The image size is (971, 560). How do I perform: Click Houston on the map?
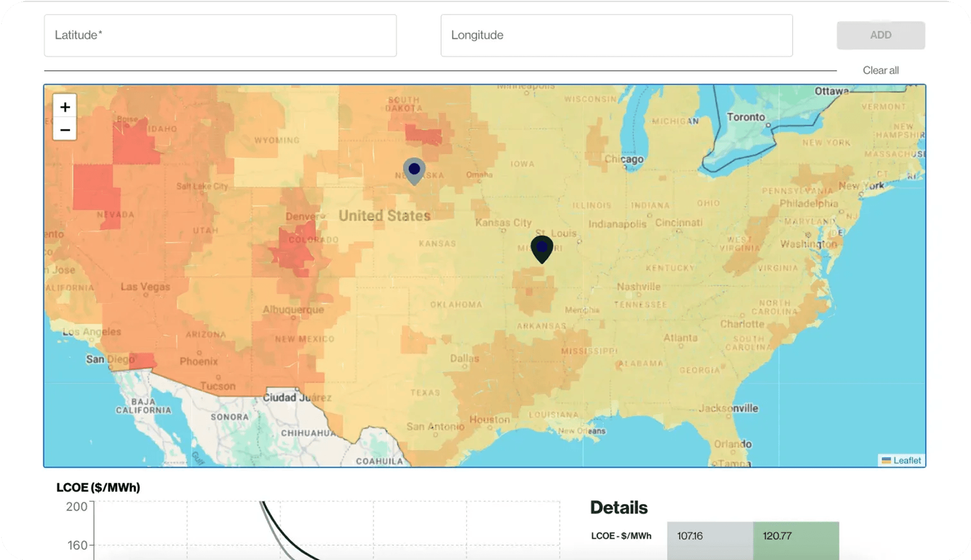(x=489, y=420)
